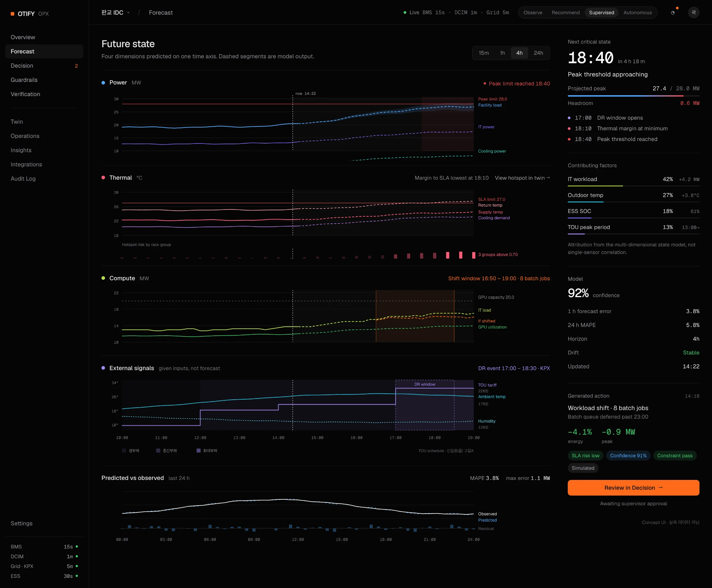Image resolution: width=712 pixels, height=588 pixels.
Task: Click the SLA risk low tag
Action: tap(585, 456)
